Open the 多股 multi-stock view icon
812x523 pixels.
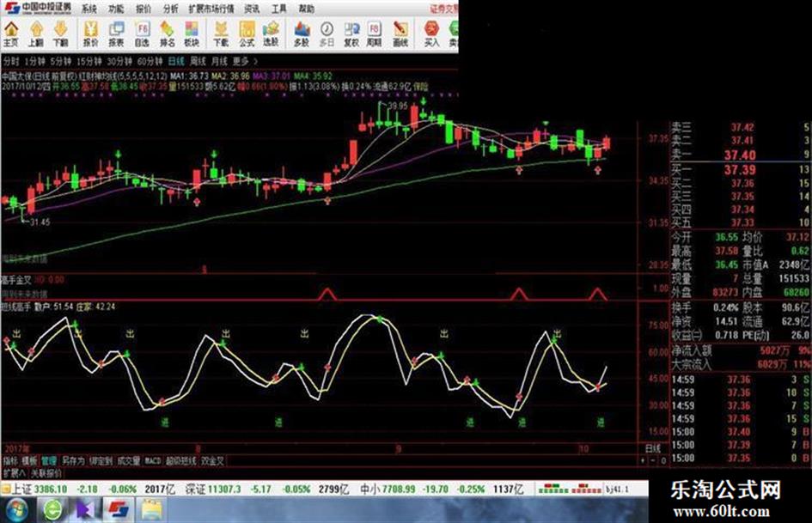coord(302,34)
